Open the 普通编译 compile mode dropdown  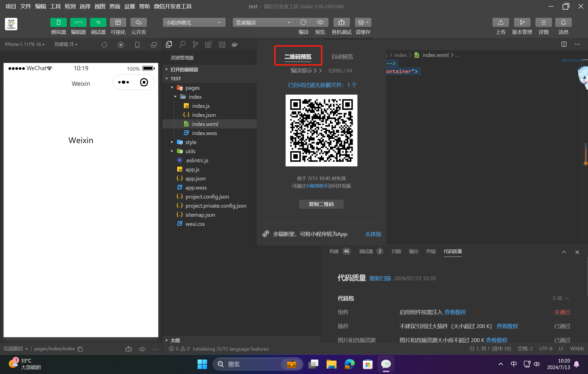(263, 22)
